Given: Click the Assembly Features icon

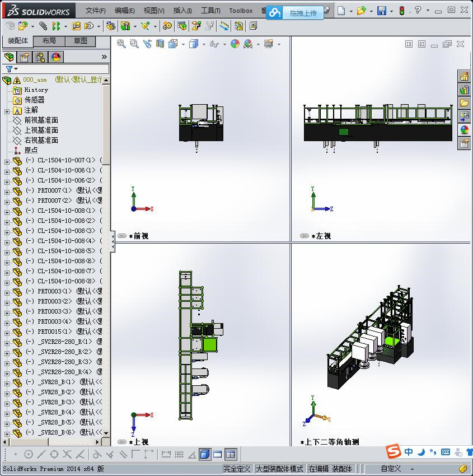Looking at the screenshot, I should (x=125, y=26).
